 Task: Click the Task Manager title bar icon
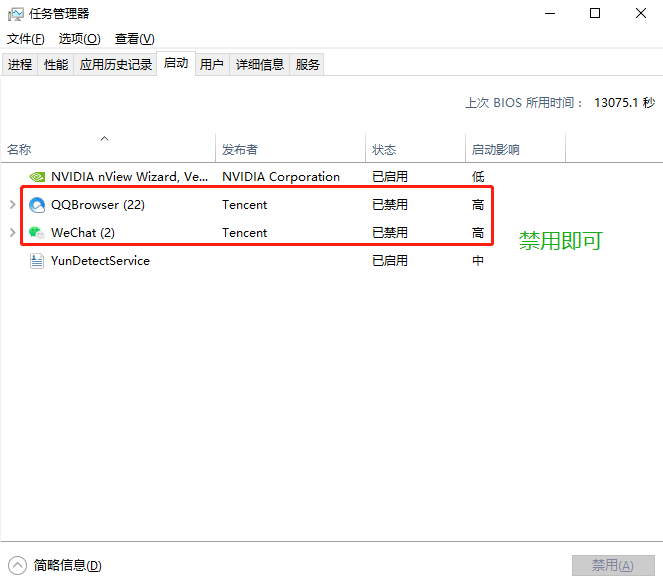pos(16,14)
